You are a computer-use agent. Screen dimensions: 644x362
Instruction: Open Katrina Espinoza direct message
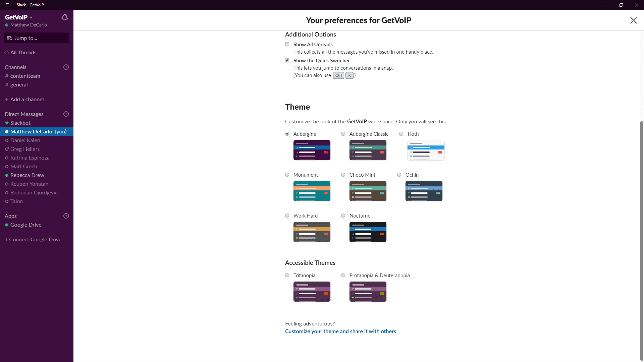tap(37, 158)
